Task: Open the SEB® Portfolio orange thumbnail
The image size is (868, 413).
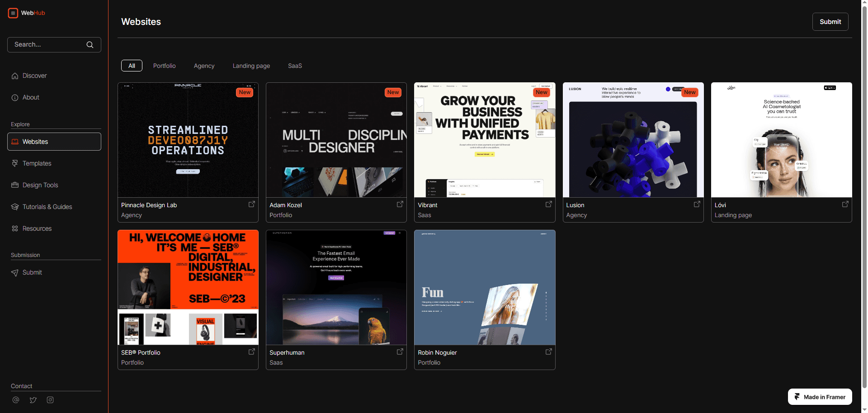Action: click(x=188, y=288)
